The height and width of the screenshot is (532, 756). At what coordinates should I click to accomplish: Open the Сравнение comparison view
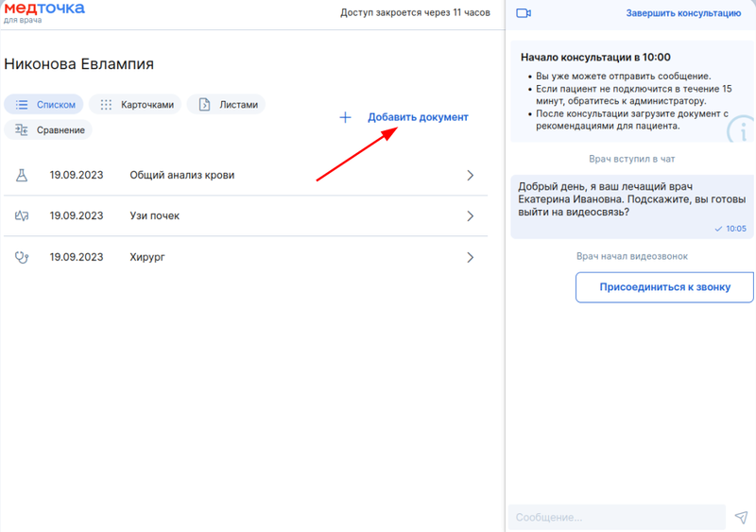tap(48, 129)
